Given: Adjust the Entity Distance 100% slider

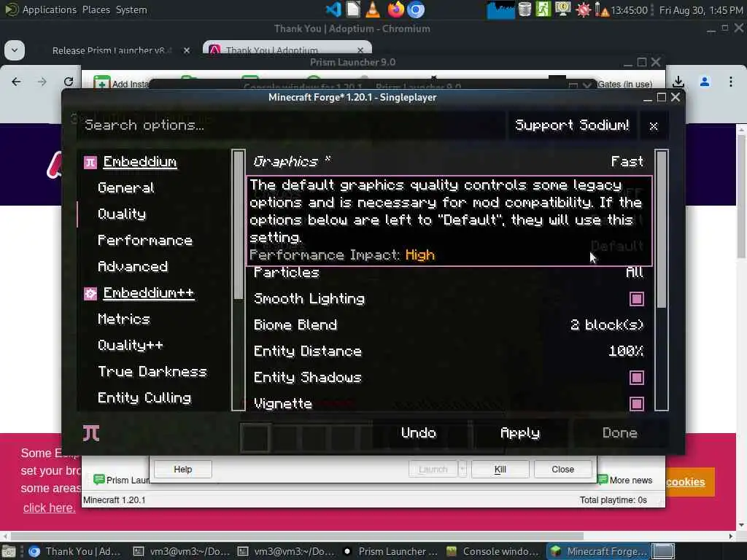Looking at the screenshot, I should [x=625, y=351].
